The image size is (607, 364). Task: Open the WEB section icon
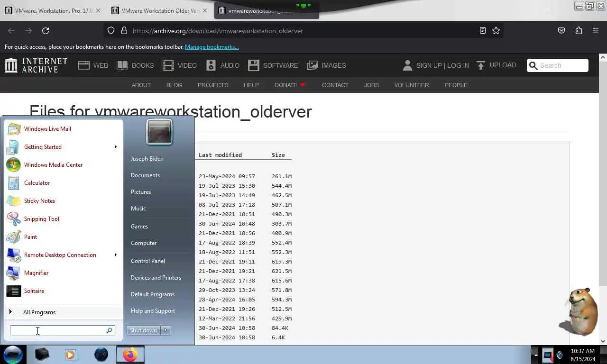click(x=84, y=65)
